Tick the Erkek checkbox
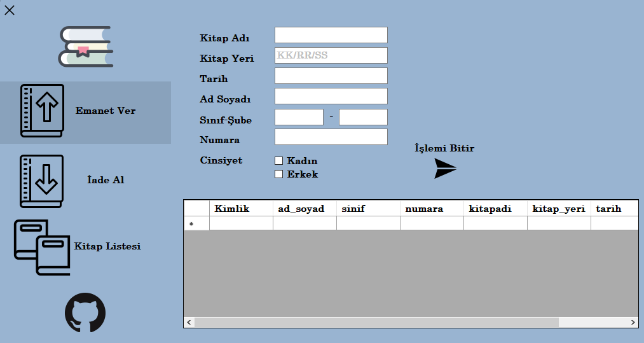 coord(279,174)
